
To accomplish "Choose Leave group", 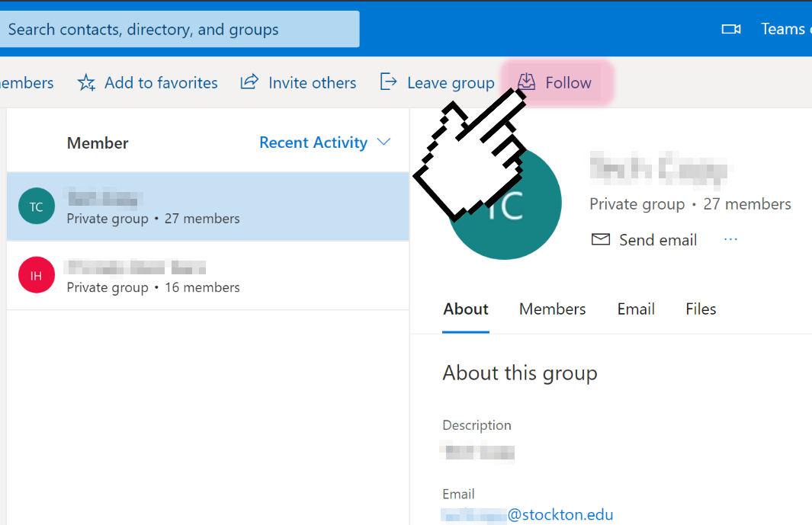I will (x=438, y=83).
